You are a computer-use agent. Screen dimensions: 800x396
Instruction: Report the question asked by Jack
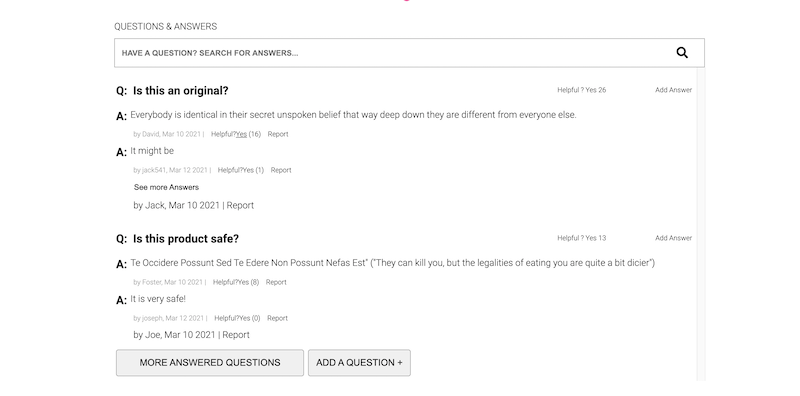[x=240, y=205]
